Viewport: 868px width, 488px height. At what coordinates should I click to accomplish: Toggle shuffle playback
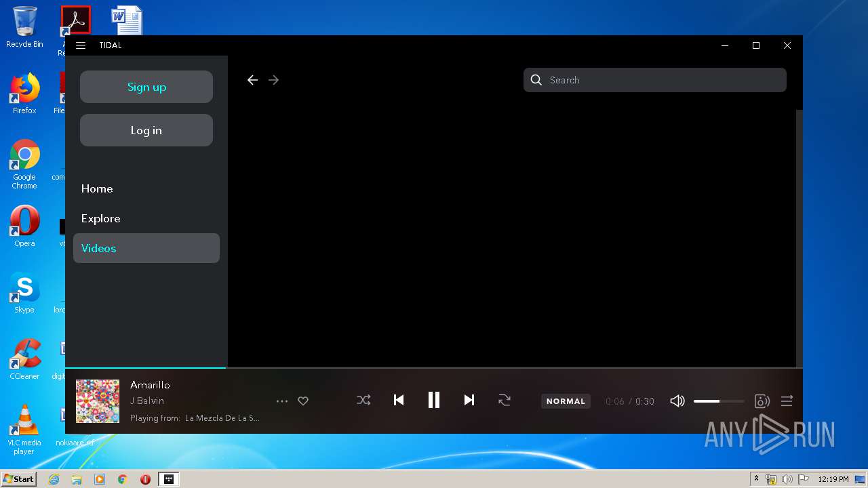click(x=363, y=401)
